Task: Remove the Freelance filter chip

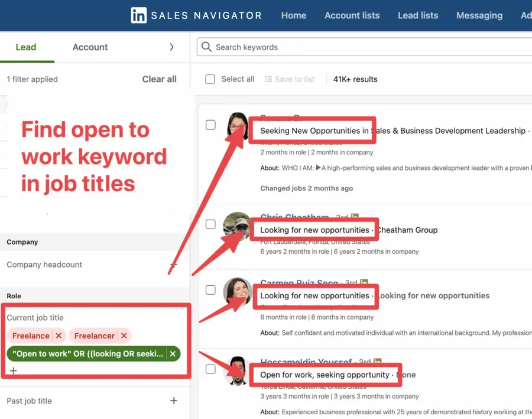Action: pos(57,336)
